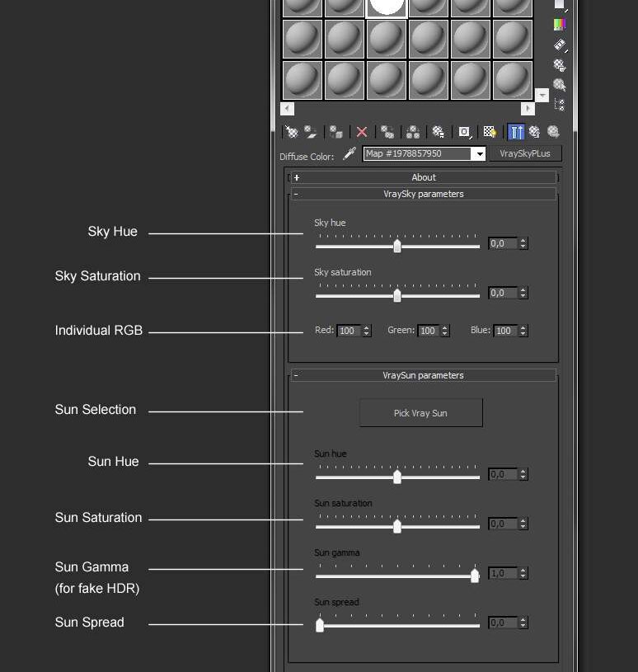Click the Pick Vray Sun button
Screen dimensions: 638x672
coord(420,413)
